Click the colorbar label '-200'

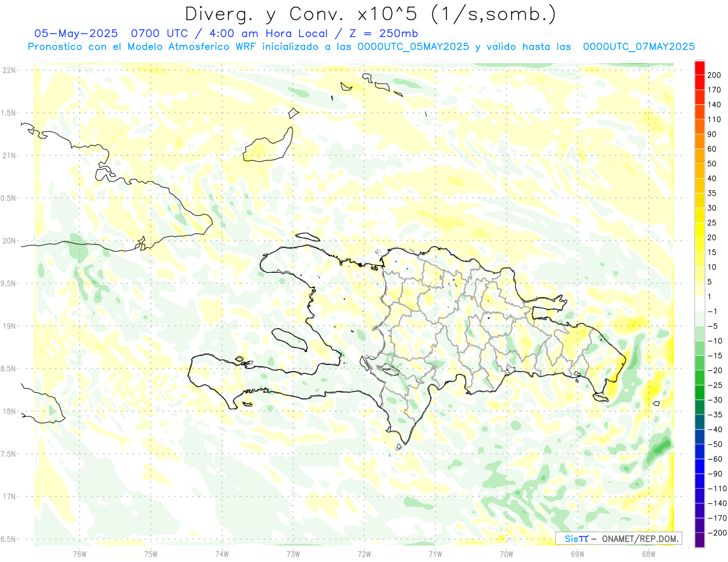(718, 533)
